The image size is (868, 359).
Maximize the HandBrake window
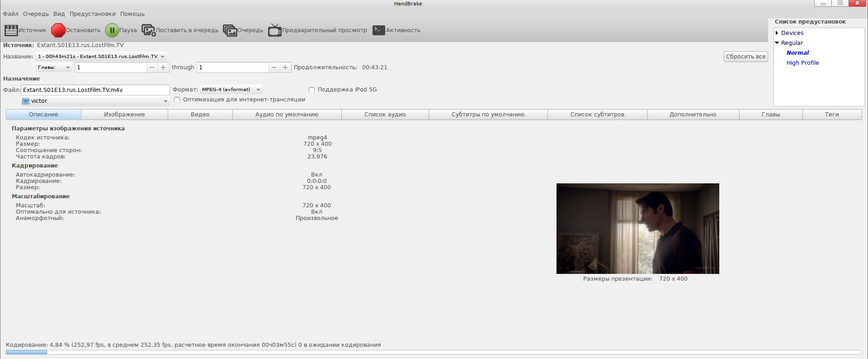(x=840, y=4)
